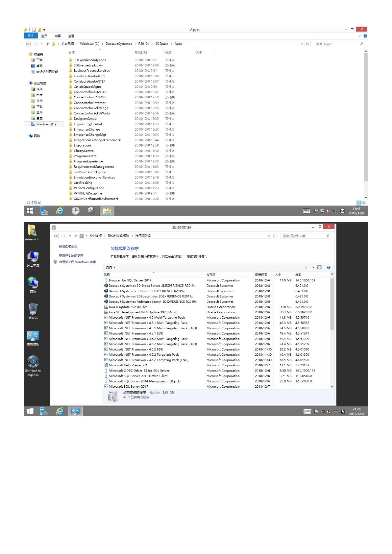
Task: Open Network desktop icon
Action: point(33,285)
